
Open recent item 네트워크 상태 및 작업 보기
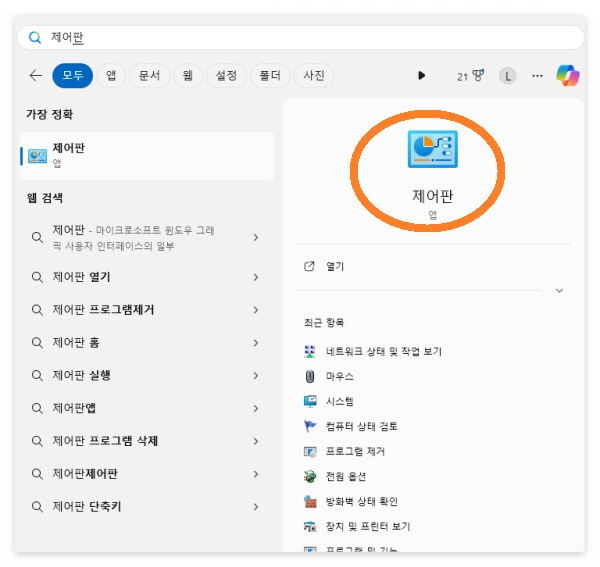click(x=383, y=352)
